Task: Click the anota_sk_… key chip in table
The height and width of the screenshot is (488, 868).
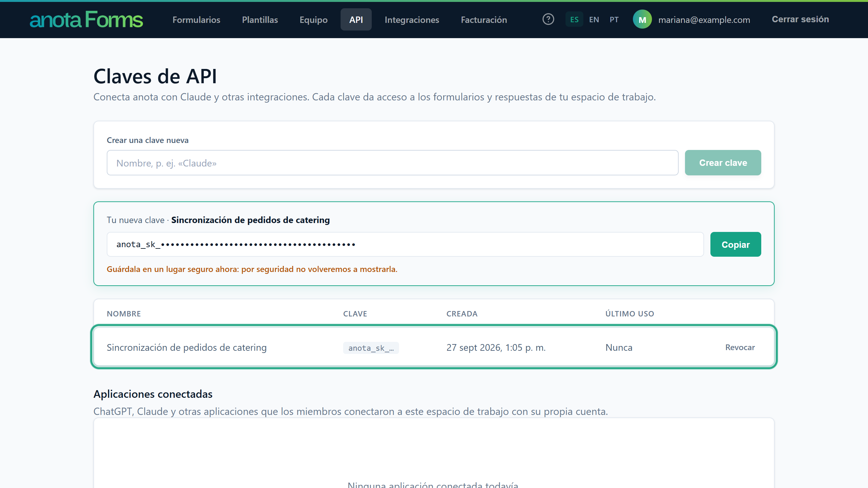Action: click(371, 348)
